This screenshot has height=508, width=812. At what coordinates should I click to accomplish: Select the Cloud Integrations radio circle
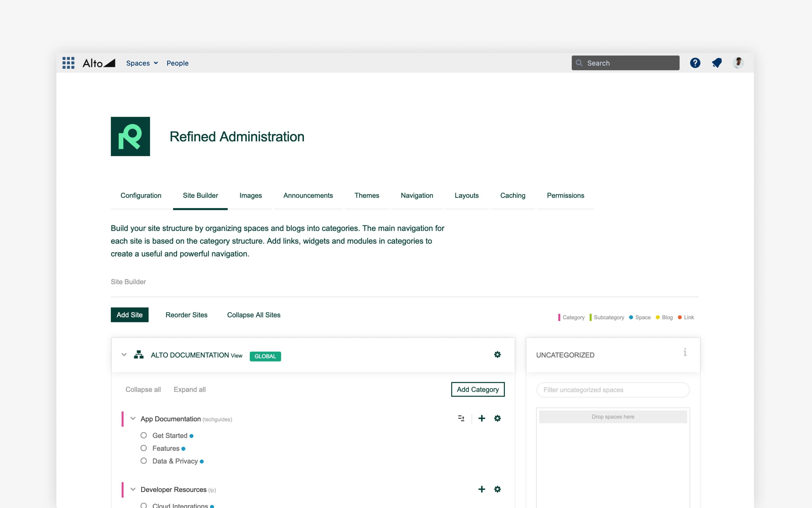(144, 505)
